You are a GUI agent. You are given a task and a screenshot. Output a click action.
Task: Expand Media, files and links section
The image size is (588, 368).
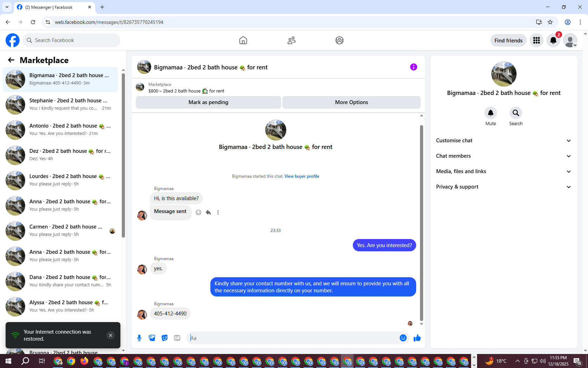pos(504,171)
